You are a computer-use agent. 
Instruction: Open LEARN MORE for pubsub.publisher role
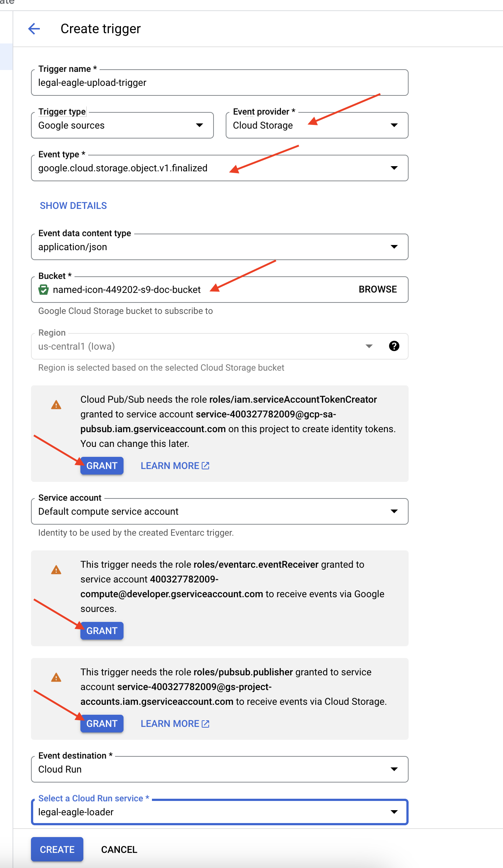[175, 724]
